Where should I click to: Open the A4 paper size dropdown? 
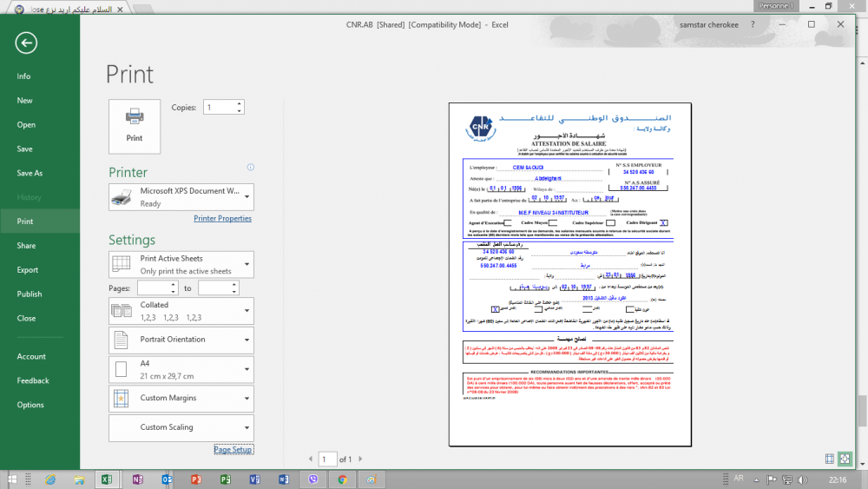tap(181, 369)
